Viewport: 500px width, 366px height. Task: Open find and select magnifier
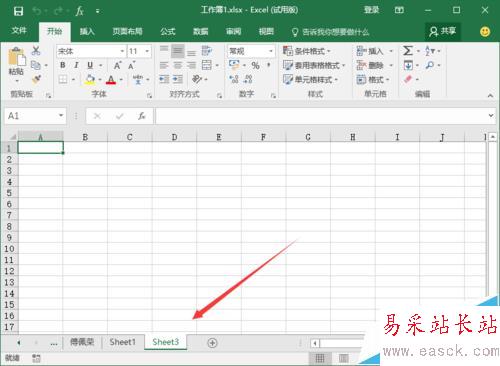(x=430, y=65)
